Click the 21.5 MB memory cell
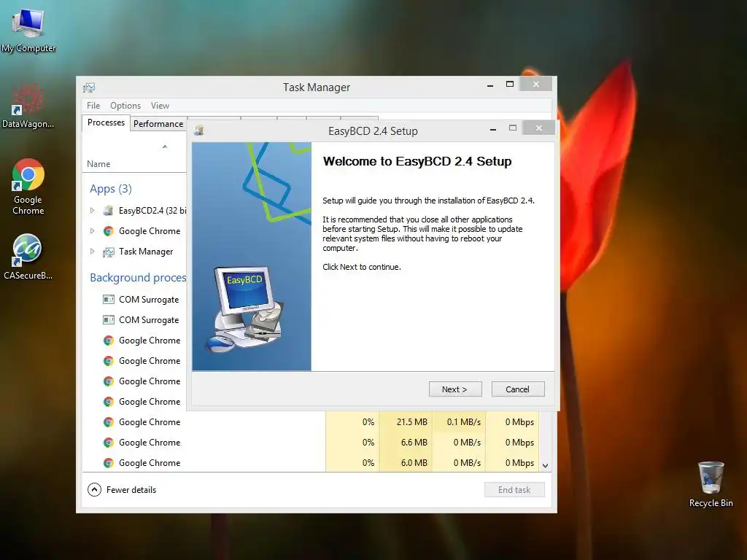Screen dimensions: 747x560 coord(406,422)
